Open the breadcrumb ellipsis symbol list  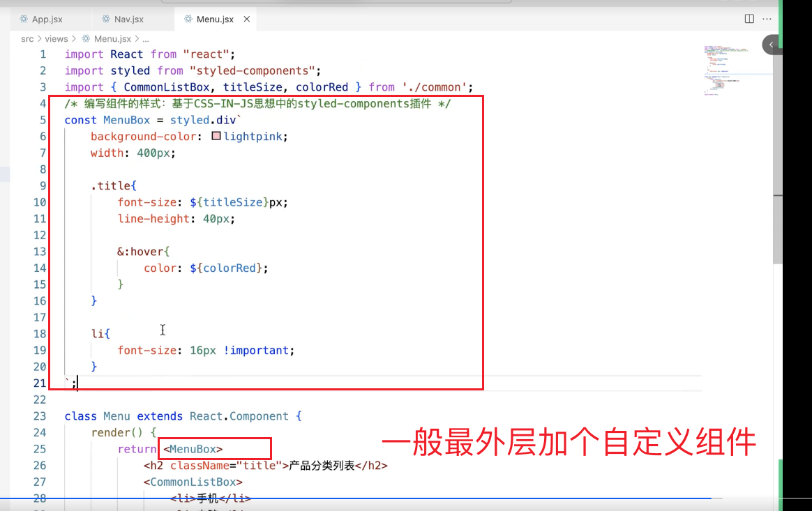coord(146,39)
